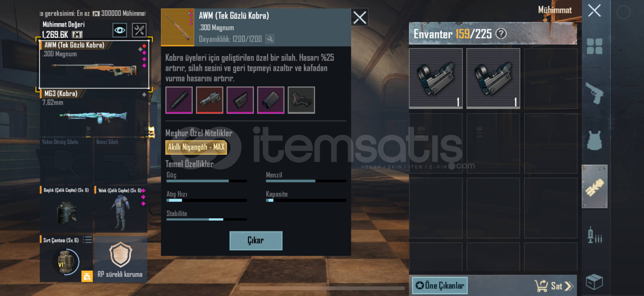
Task: Select the MG3 (Kobra) weapon slot
Action: 94,113
